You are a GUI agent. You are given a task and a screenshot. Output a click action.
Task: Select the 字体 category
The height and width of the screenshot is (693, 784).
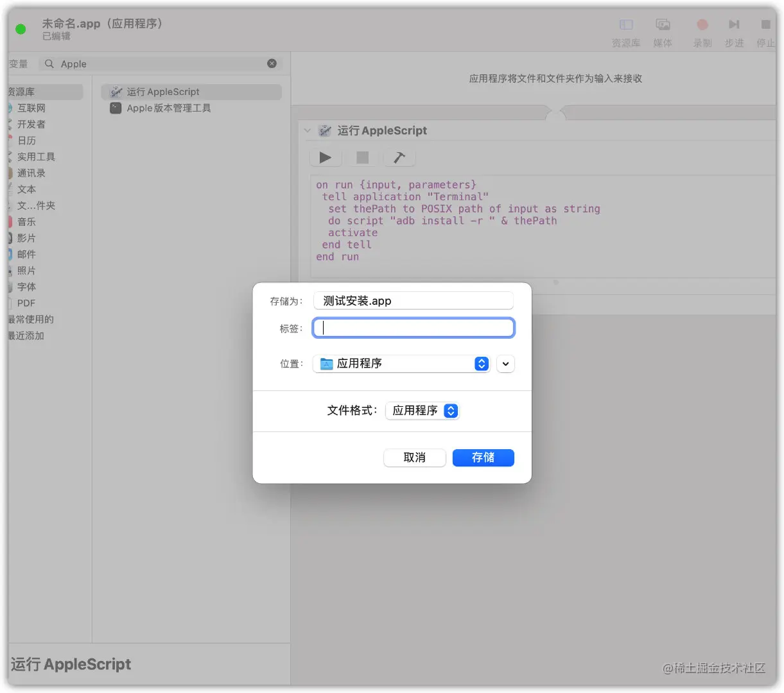26,287
